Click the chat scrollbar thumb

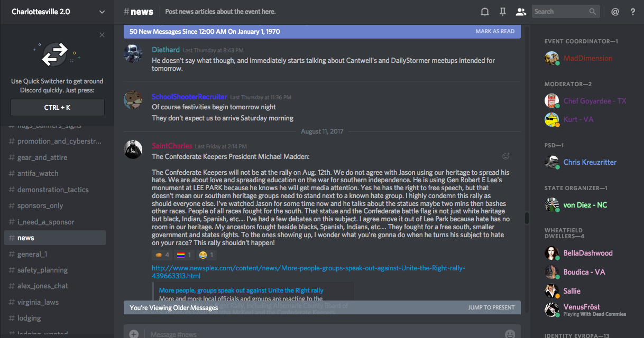pyautogui.click(x=526, y=218)
